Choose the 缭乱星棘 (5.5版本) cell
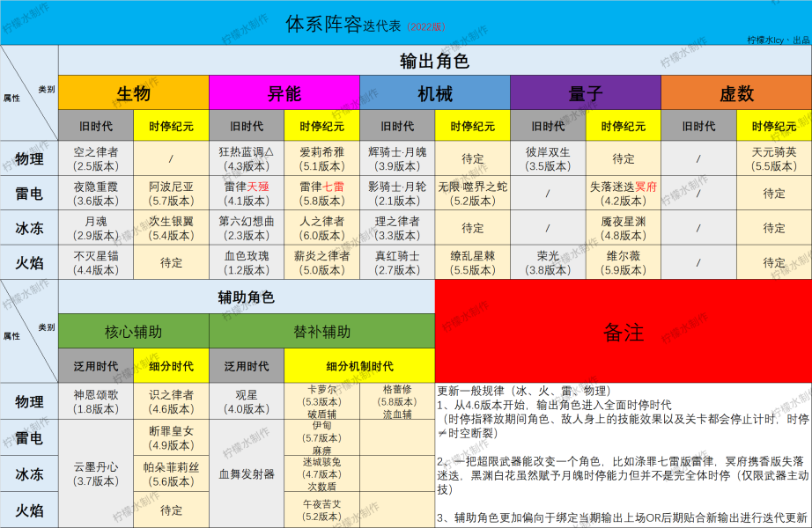Viewport: 812px width, 528px height. click(472, 262)
